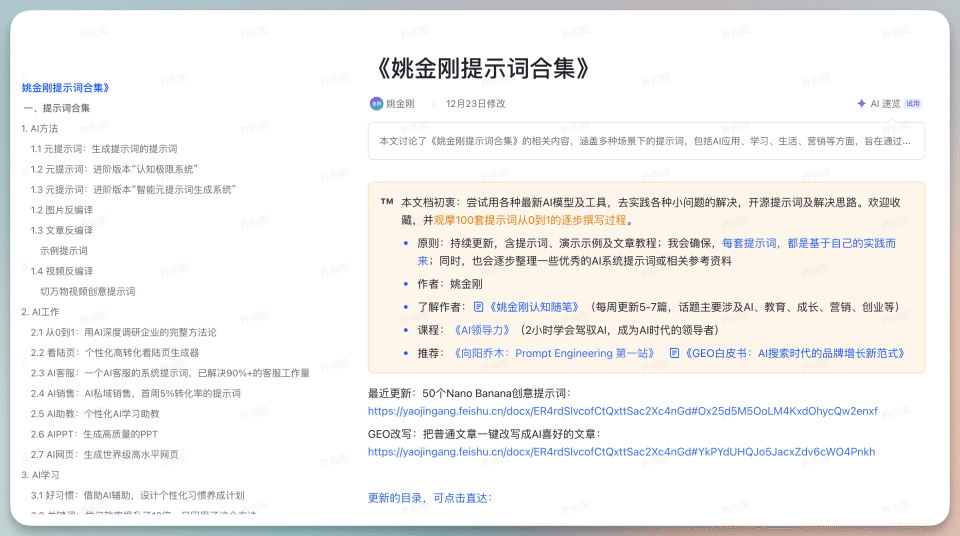
Task: Open the AI summary text box
Action: [646, 141]
